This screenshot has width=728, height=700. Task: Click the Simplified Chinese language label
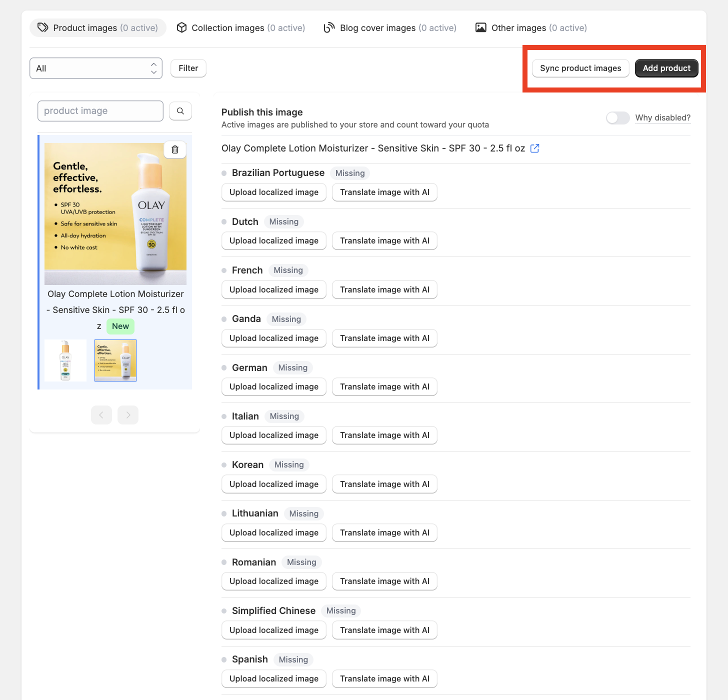pos(273,611)
